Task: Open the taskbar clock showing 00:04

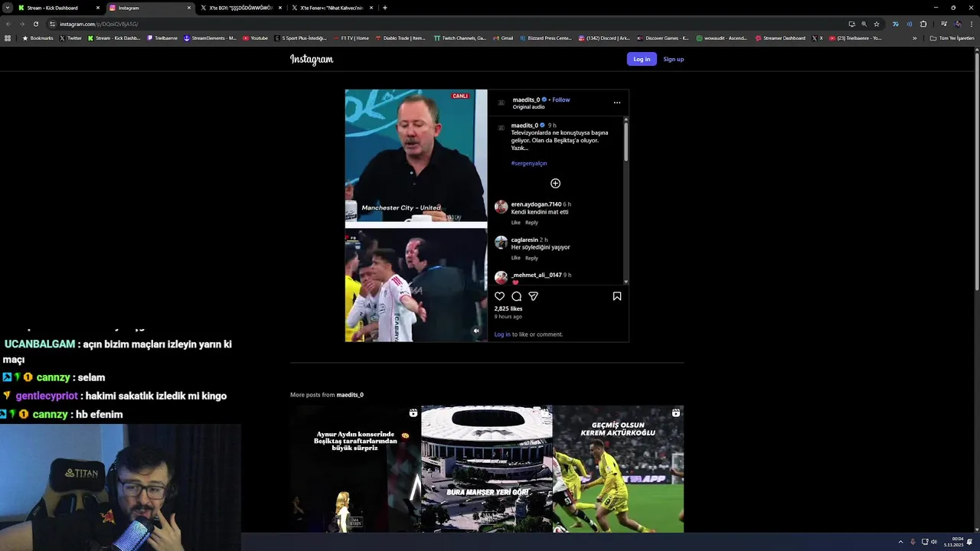Action: pyautogui.click(x=953, y=542)
